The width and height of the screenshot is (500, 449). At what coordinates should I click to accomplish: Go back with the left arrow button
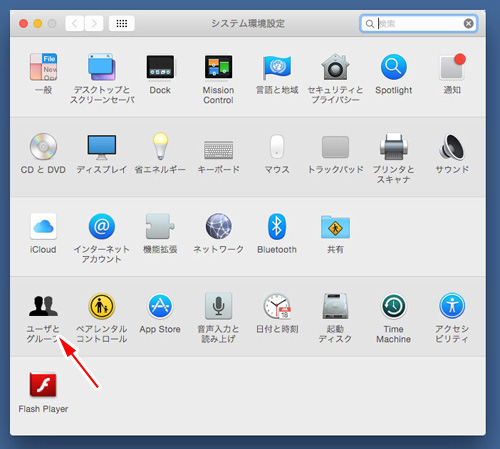[x=75, y=23]
